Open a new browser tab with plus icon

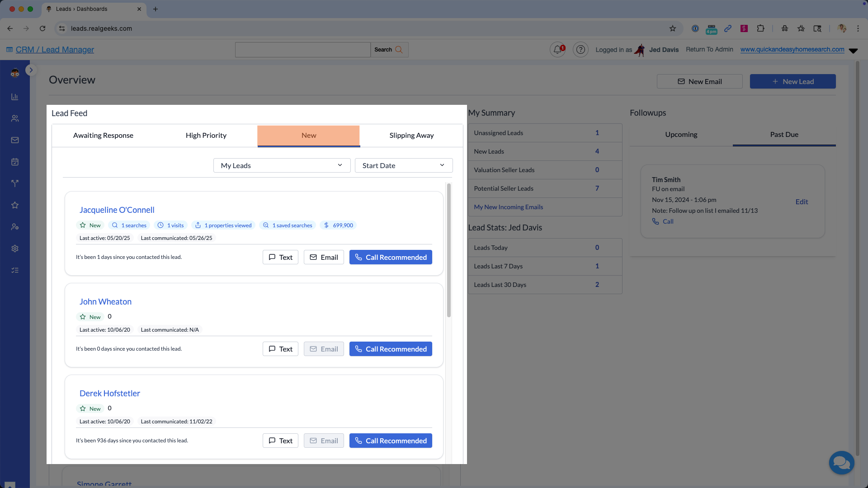(156, 9)
